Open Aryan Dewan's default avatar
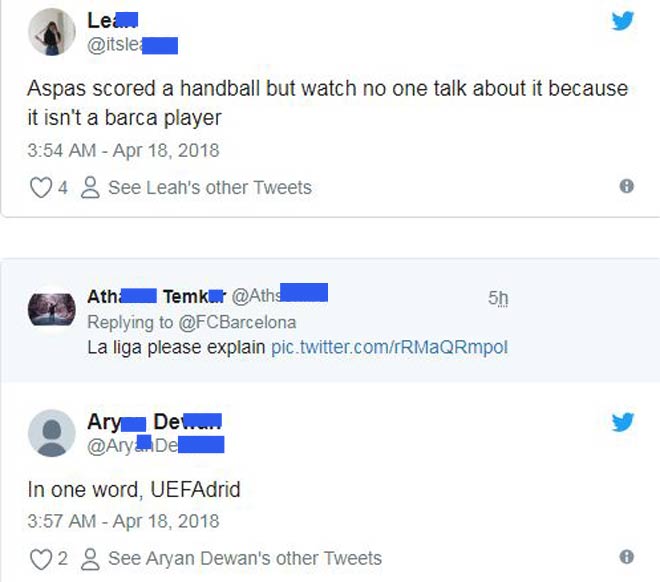The width and height of the screenshot is (660, 582). pyautogui.click(x=52, y=434)
